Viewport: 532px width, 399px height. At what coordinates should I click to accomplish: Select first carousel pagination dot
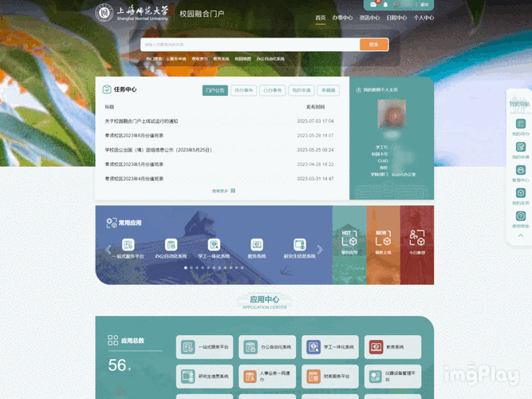click(186, 268)
